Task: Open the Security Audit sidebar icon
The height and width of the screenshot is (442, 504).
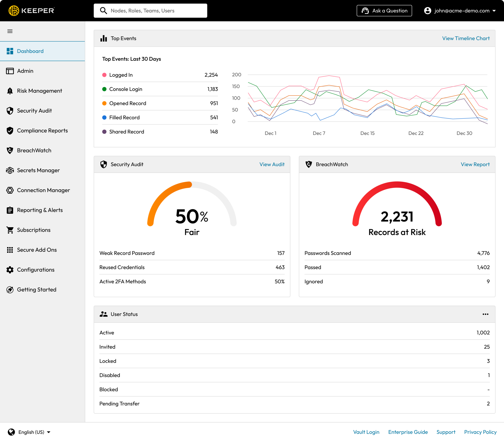Action: 10,111
